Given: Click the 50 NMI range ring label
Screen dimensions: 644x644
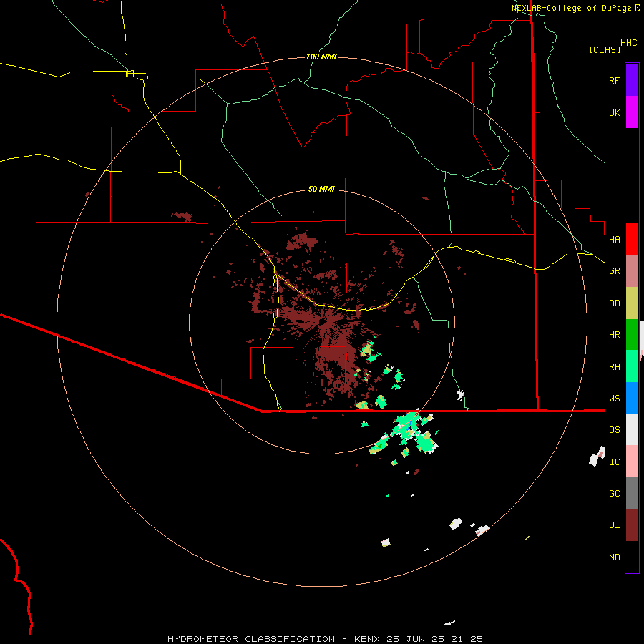Looking at the screenshot, I should 321,189.
